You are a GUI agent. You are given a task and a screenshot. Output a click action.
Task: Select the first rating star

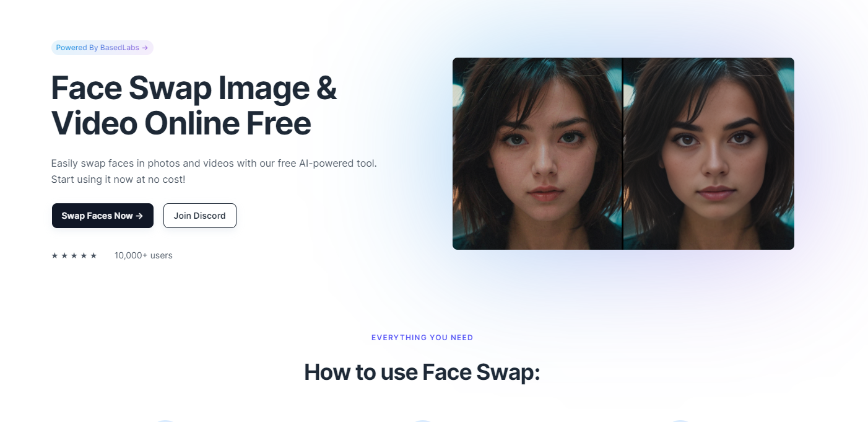(54, 255)
